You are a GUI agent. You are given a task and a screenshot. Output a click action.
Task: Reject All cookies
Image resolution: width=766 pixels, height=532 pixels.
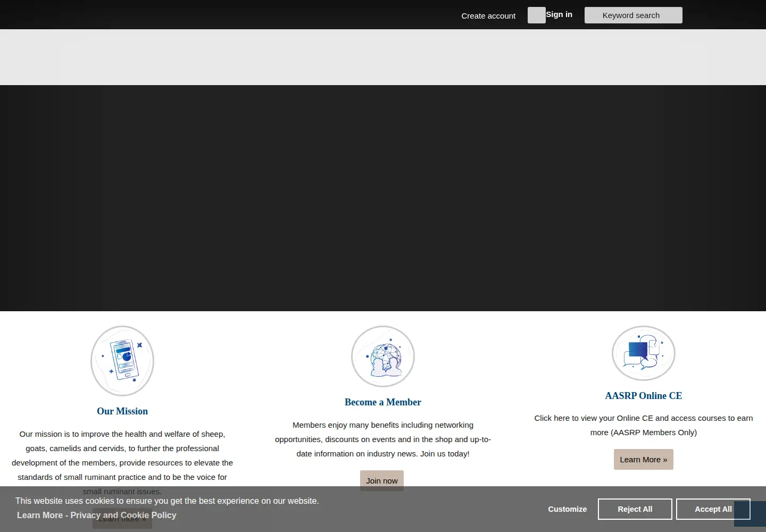coord(635,509)
